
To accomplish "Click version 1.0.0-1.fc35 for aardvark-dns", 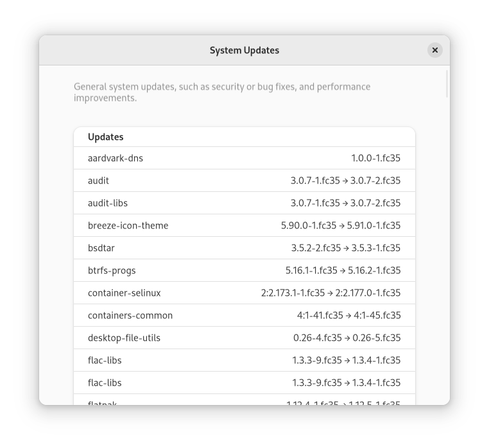I will coord(375,158).
